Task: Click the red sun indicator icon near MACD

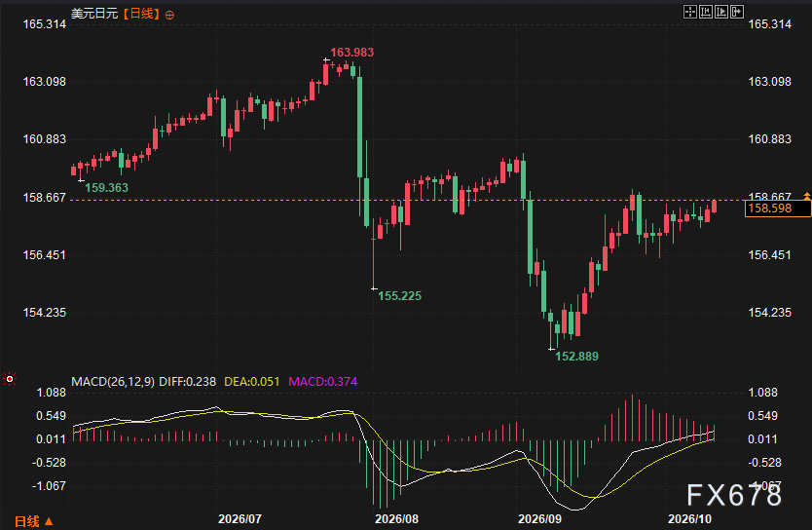Action: pyautogui.click(x=10, y=380)
